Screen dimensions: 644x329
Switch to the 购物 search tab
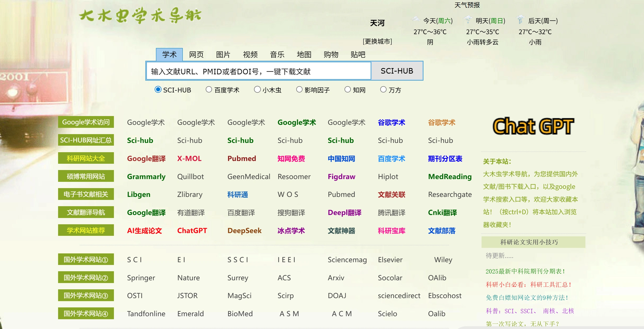pyautogui.click(x=331, y=54)
